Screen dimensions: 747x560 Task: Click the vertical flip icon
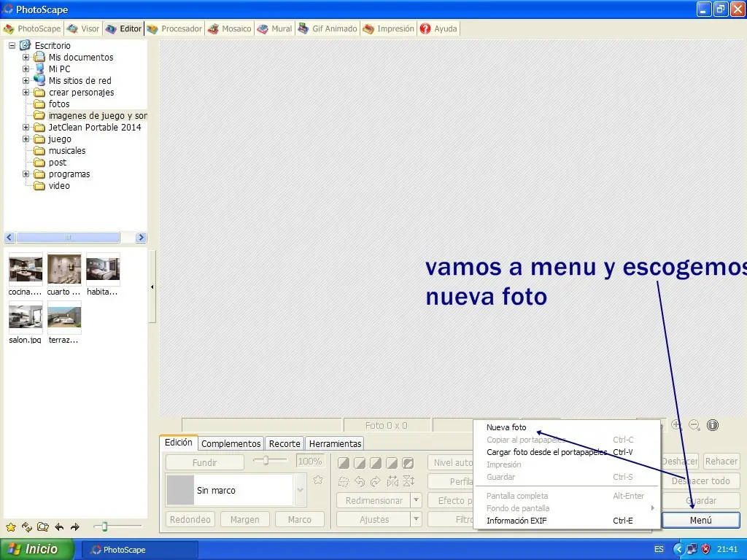(x=409, y=481)
